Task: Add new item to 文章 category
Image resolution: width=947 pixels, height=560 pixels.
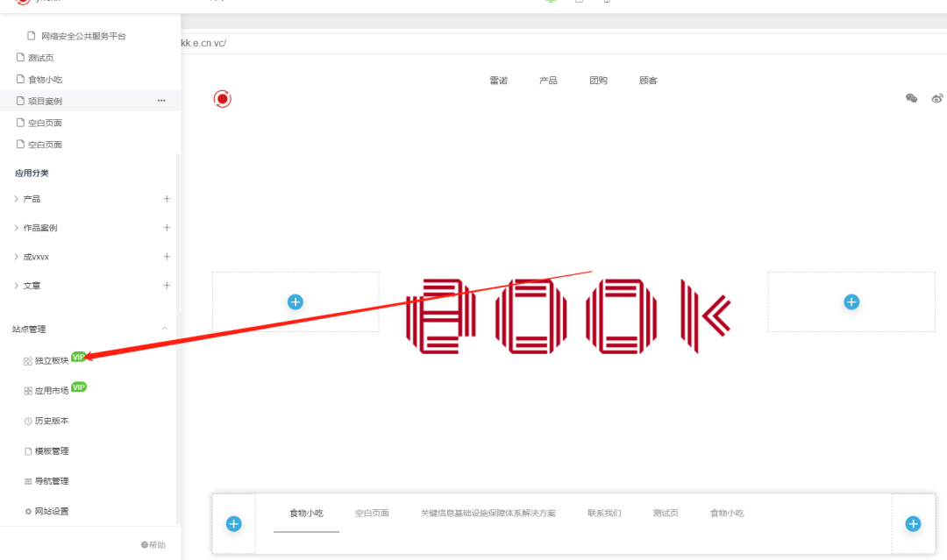Action: click(x=167, y=286)
